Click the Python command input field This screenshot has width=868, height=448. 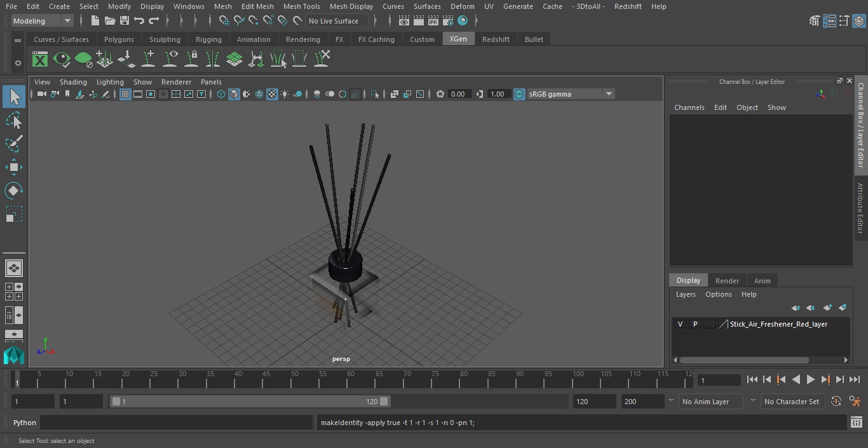pos(177,423)
